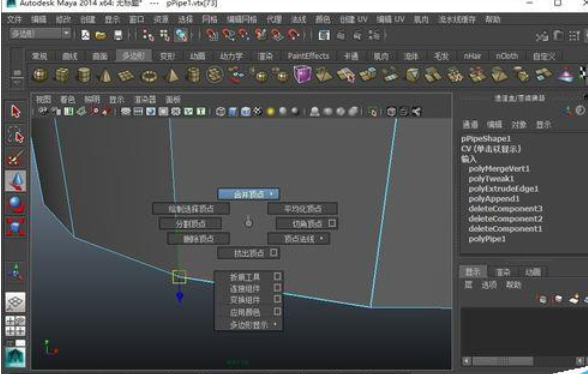588x374 pixels.
Task: Open option box beside 折痕工具
Action: coord(277,276)
